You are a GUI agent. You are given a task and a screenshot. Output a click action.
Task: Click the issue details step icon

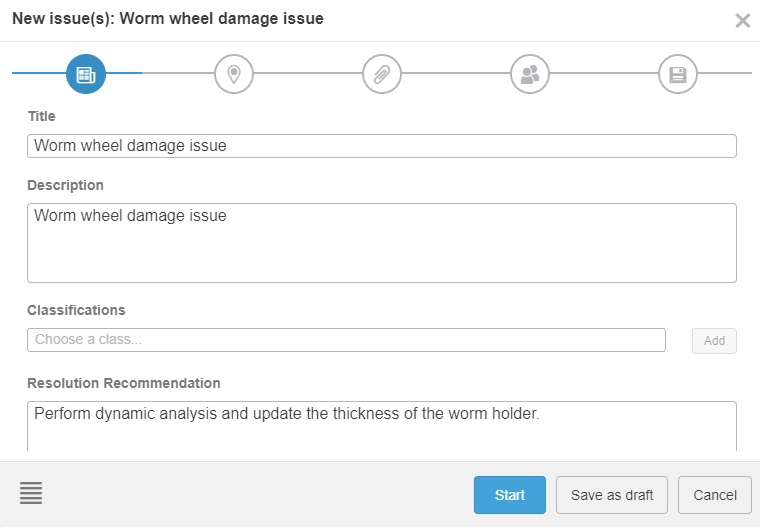86,74
